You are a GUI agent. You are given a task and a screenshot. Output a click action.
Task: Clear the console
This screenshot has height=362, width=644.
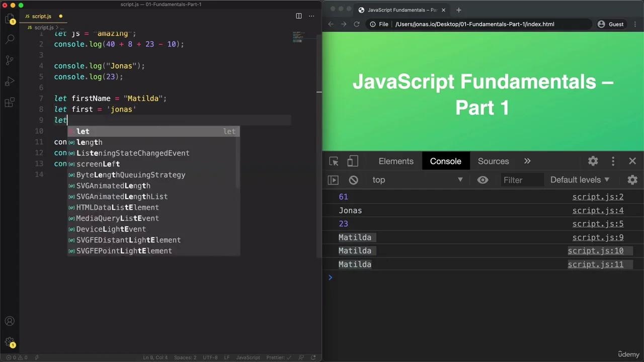coord(353,180)
